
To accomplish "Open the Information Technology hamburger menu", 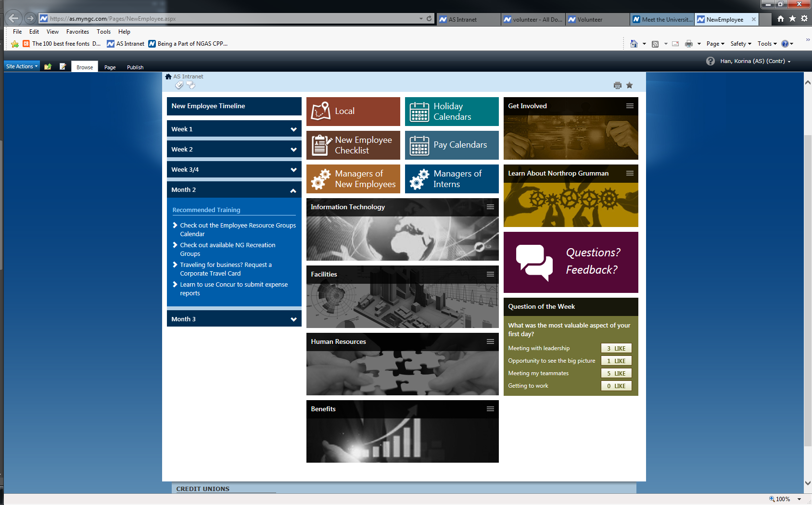I will [490, 207].
